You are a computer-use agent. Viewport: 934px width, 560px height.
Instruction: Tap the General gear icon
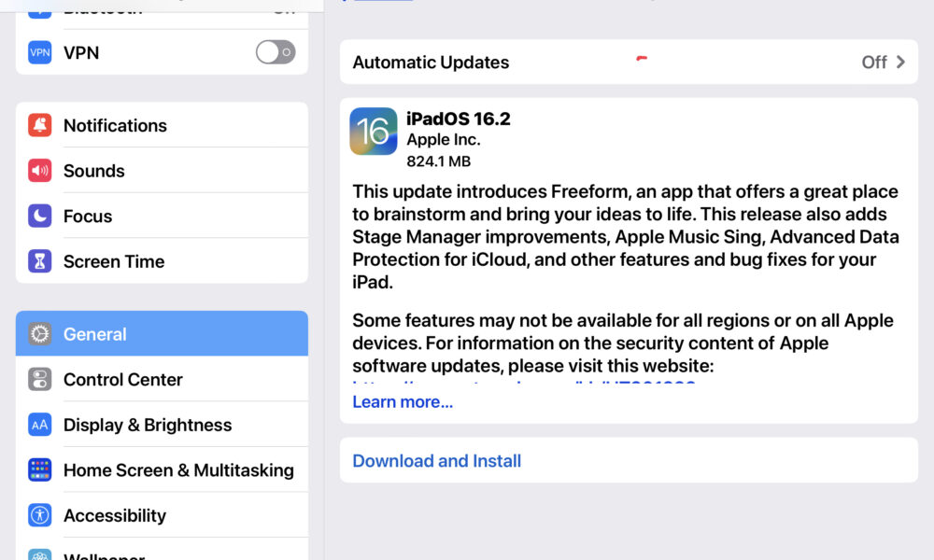click(40, 334)
